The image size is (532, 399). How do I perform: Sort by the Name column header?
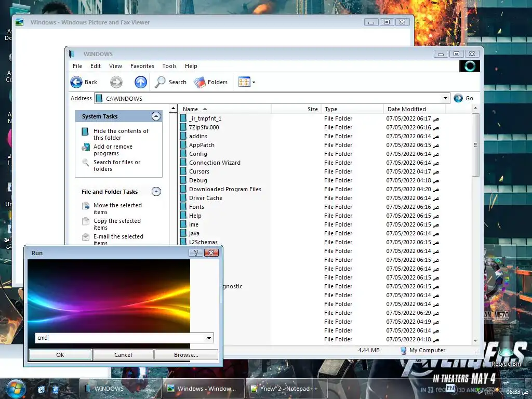[x=224, y=109]
